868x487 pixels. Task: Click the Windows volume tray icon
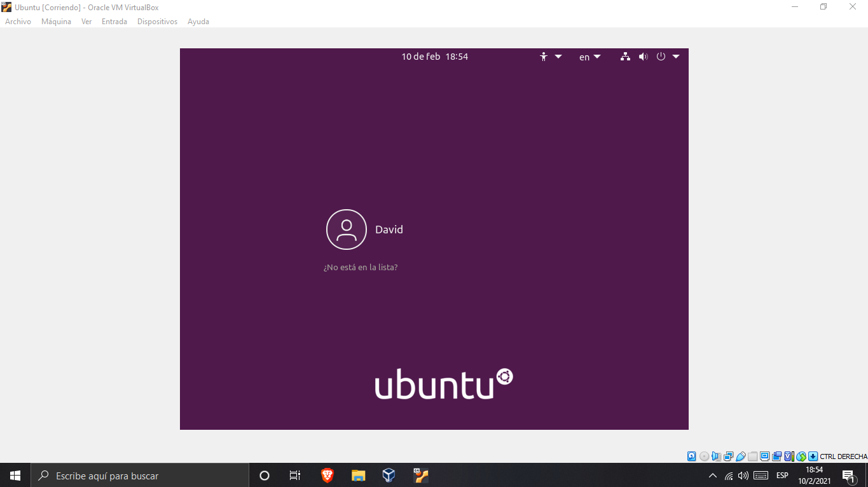tap(743, 476)
